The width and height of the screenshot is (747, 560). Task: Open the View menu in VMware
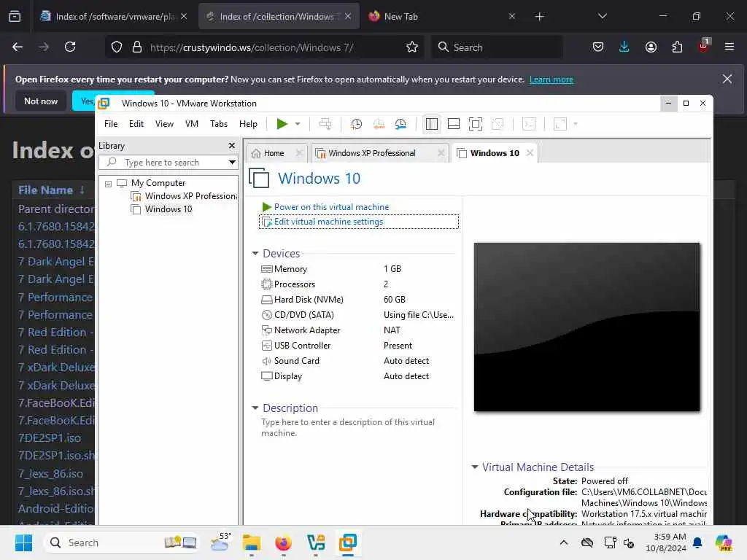point(164,124)
